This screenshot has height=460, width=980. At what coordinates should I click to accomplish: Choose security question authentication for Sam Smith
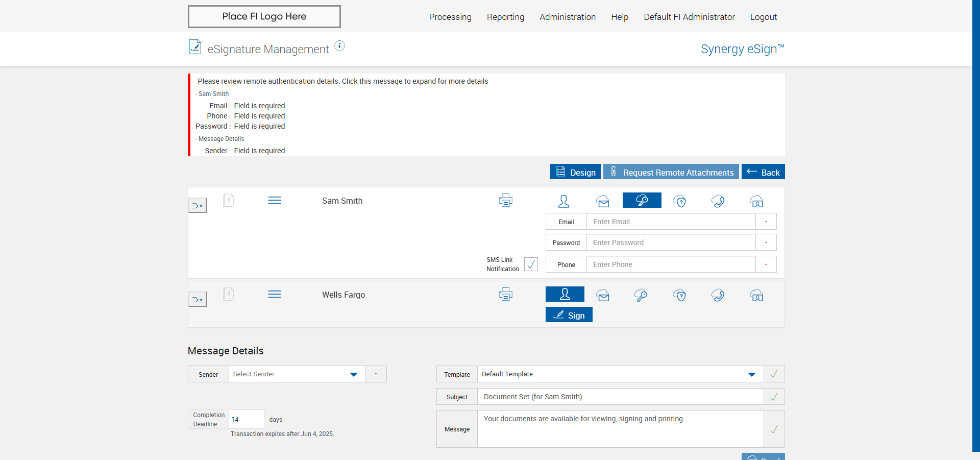pos(679,201)
